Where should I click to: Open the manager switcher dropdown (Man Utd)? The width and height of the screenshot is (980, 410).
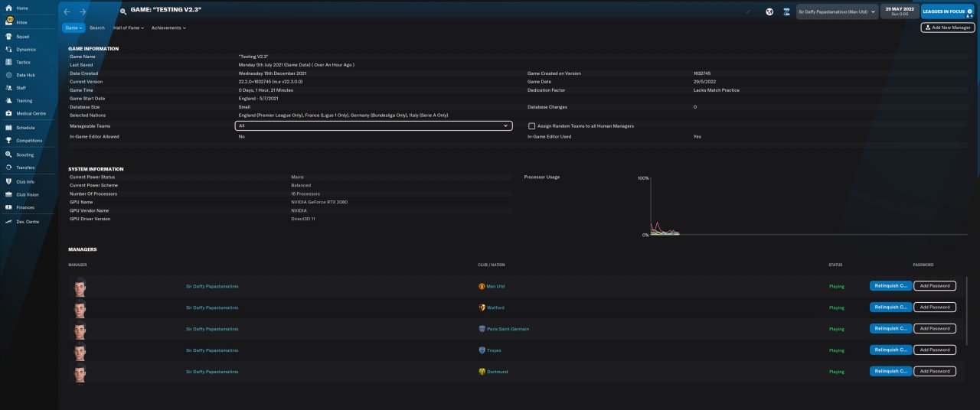point(837,12)
